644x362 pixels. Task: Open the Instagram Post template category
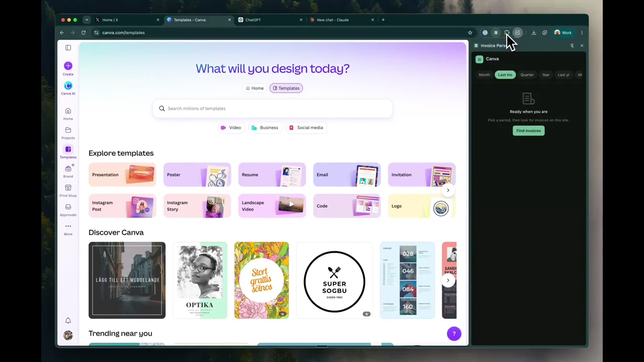click(122, 206)
